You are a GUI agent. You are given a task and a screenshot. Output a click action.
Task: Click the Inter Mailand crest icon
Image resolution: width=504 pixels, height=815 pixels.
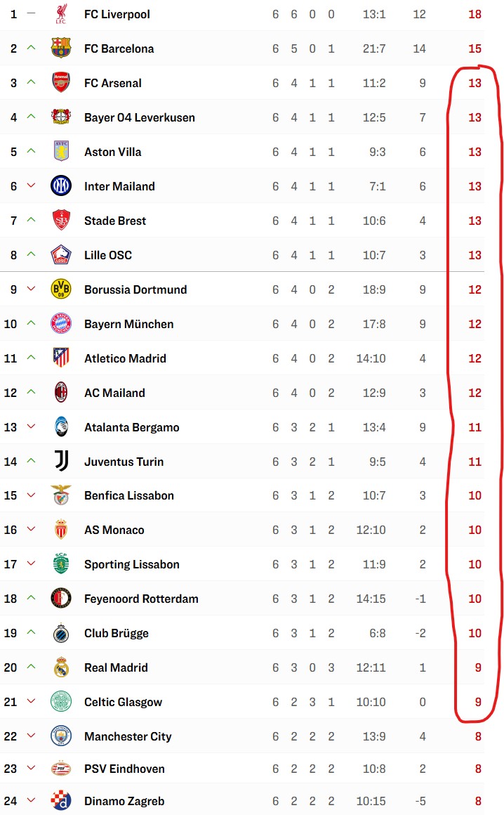click(x=61, y=186)
